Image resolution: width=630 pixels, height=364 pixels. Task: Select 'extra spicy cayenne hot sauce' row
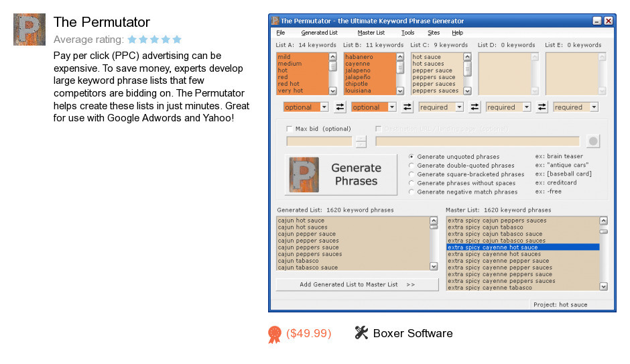pyautogui.click(x=523, y=247)
